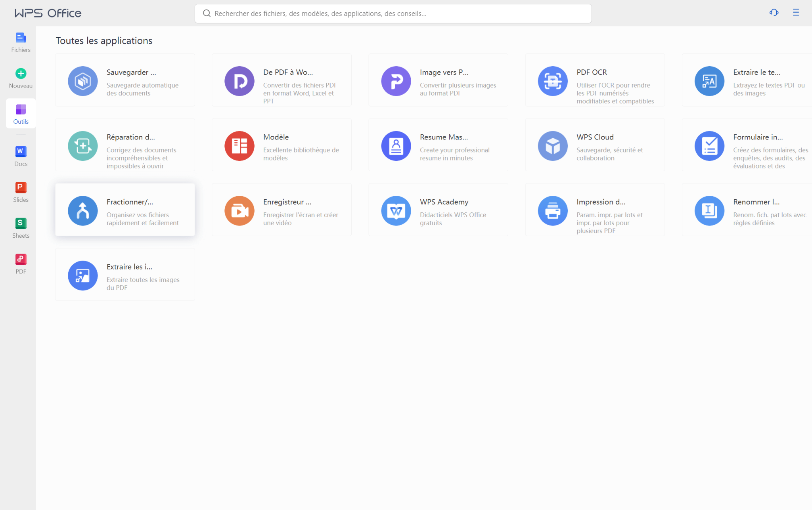Viewport: 812px width, 510px height.
Task: Click the headset support icon
Action: [x=774, y=13]
